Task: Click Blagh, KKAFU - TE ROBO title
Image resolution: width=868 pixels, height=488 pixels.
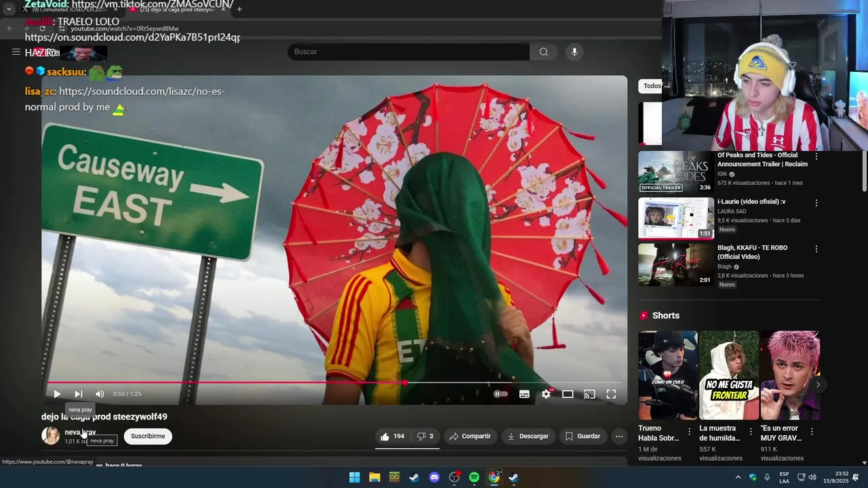Action: [752, 252]
